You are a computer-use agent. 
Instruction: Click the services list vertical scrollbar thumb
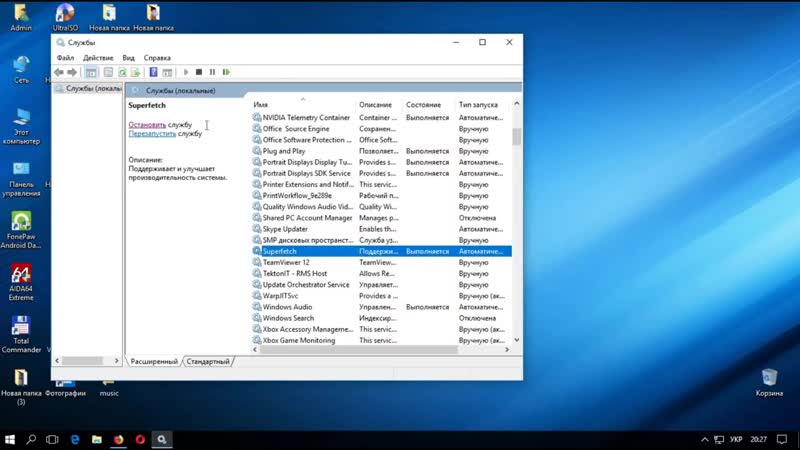[x=516, y=136]
